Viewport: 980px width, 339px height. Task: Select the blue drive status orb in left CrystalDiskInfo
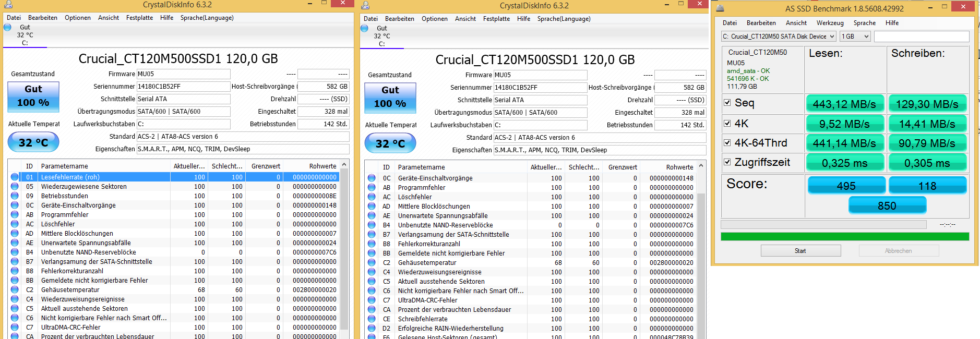7,27
